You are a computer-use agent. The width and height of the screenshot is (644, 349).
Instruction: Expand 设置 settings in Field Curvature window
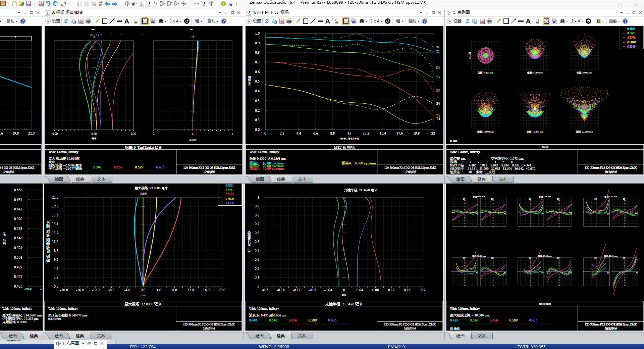click(53, 21)
